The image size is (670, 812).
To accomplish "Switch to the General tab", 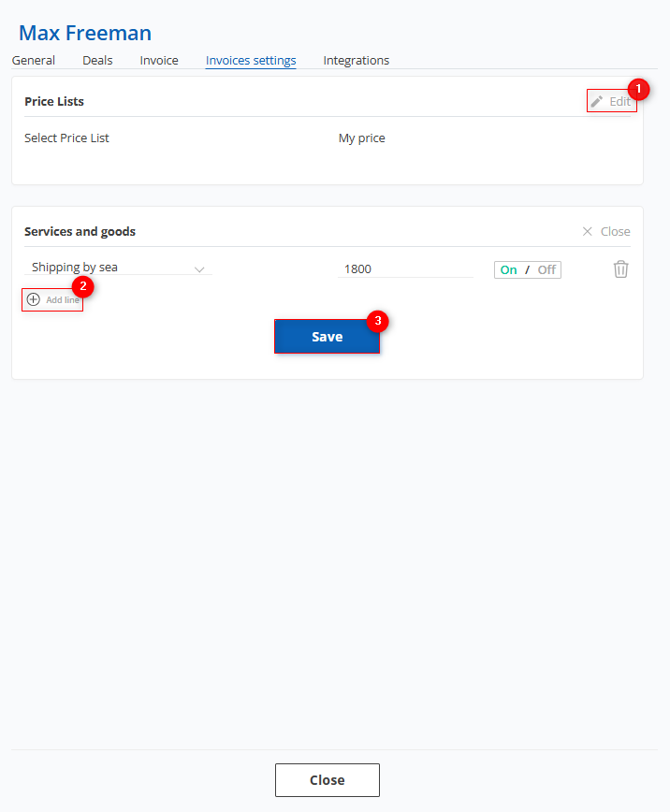I will pos(34,61).
